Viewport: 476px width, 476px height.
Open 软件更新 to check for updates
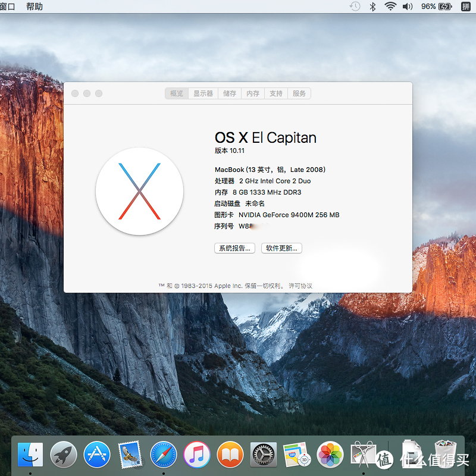[281, 248]
